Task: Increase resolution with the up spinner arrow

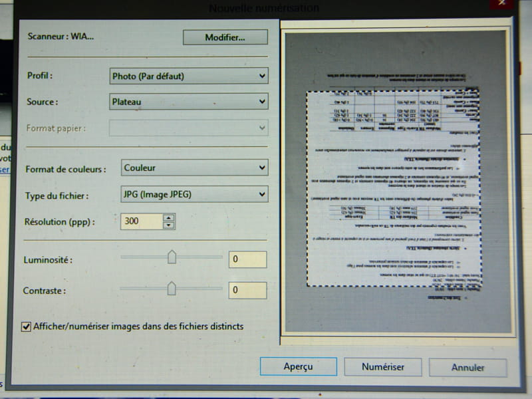Action: click(169, 217)
